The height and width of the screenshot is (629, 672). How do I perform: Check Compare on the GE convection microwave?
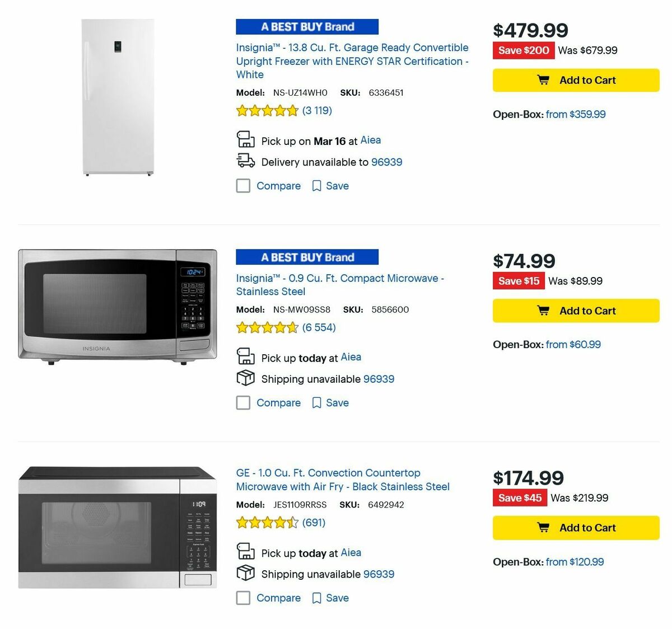(x=243, y=598)
